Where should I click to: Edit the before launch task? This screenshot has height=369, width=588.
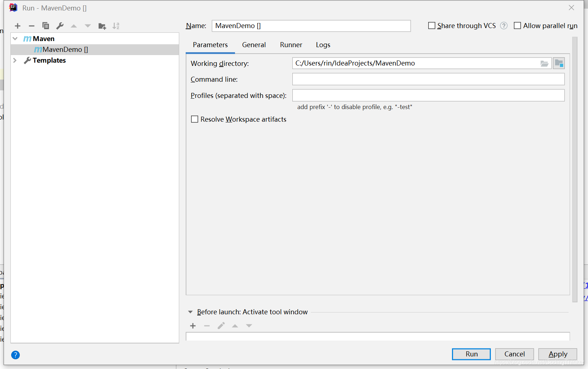tap(221, 326)
